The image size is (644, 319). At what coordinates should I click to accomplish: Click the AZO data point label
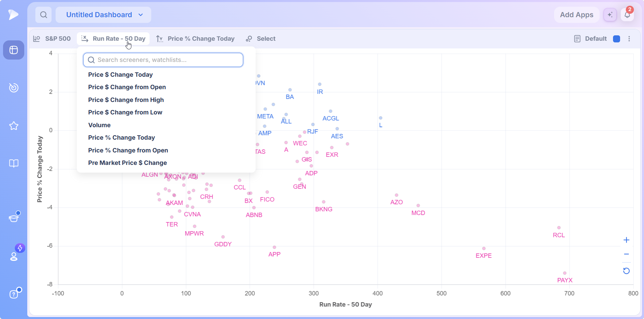(396, 202)
